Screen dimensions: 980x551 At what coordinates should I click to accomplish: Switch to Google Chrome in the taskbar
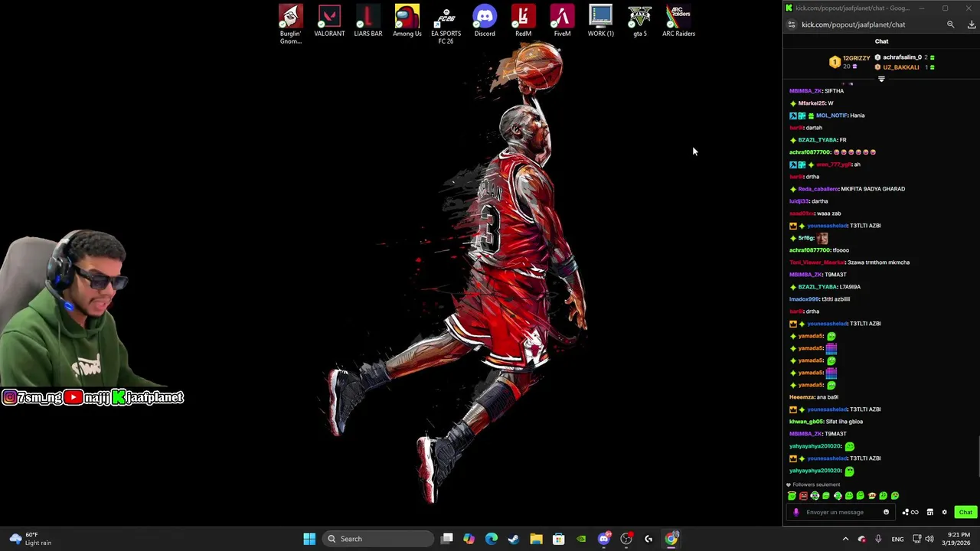(x=671, y=539)
